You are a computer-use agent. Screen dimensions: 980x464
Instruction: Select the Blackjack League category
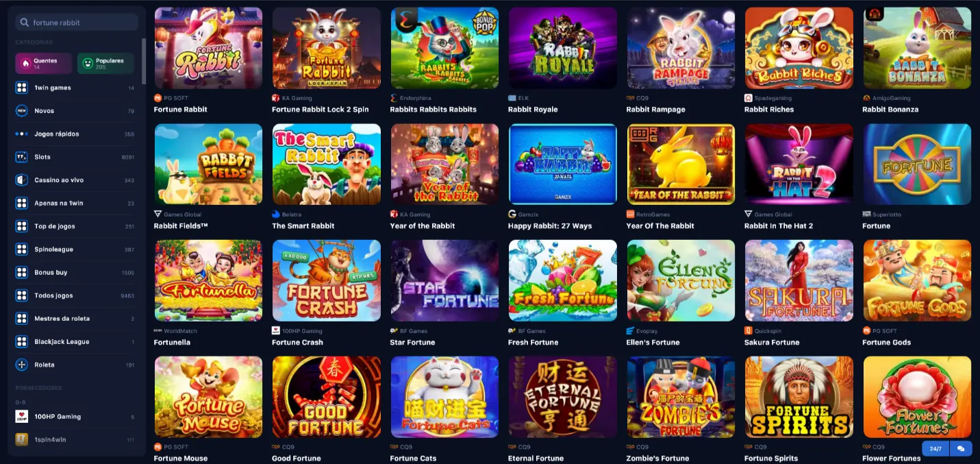tap(75, 342)
